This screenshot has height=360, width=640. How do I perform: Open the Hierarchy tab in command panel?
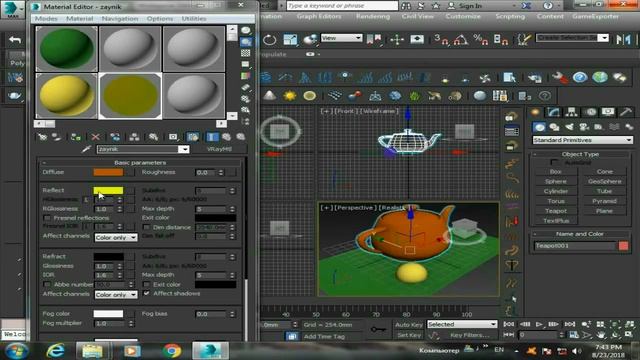[x=571, y=112]
